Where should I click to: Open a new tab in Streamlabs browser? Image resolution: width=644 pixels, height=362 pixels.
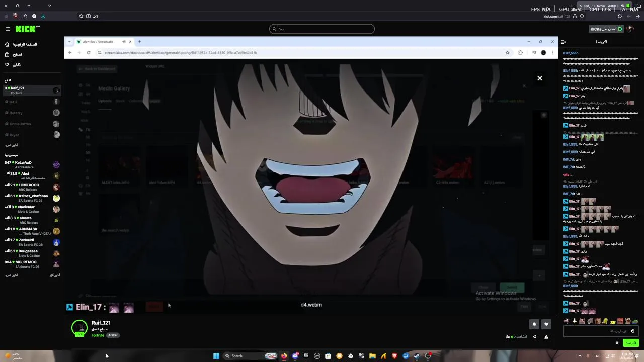139,42
